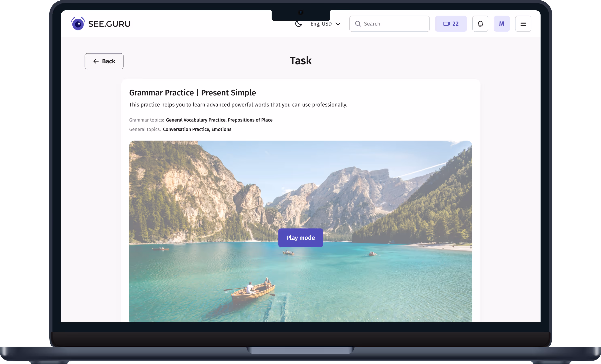
Task: Open the Eng, USD language dropdown
Action: (321, 24)
